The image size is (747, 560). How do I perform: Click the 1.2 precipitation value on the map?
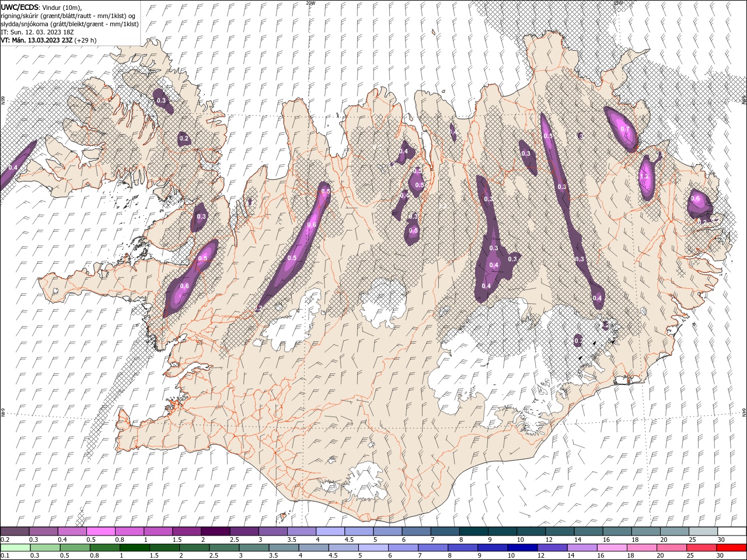pos(645,176)
